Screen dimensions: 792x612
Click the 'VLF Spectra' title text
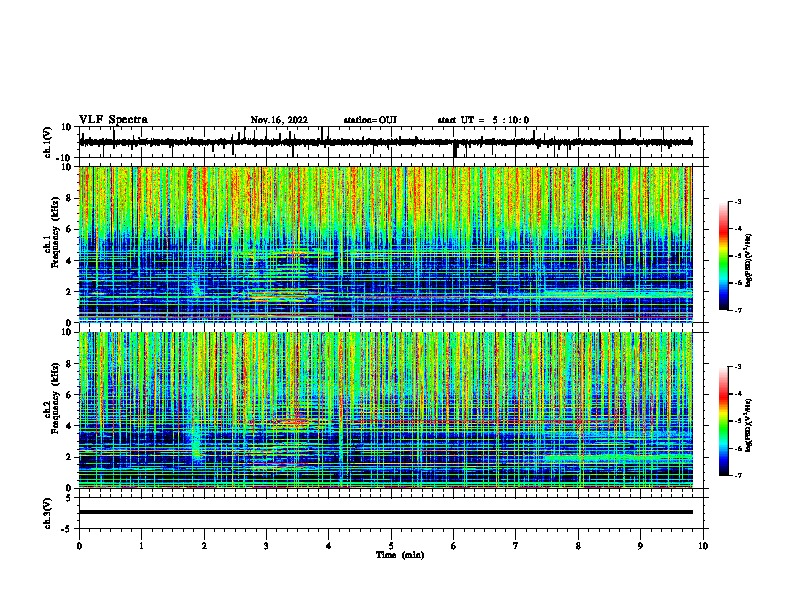click(x=113, y=120)
